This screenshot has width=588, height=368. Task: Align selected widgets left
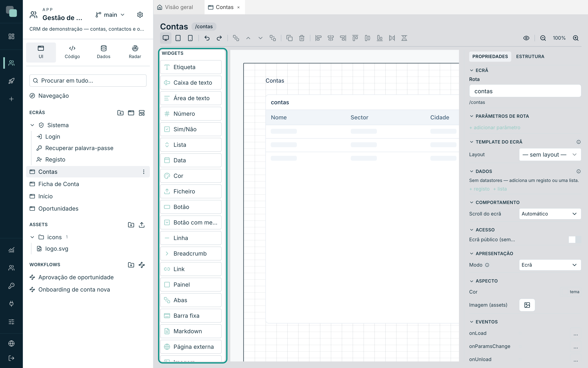(318, 38)
